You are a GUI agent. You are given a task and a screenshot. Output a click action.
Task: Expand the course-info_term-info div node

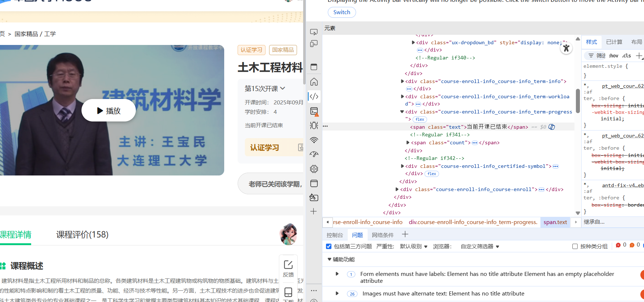click(x=402, y=81)
